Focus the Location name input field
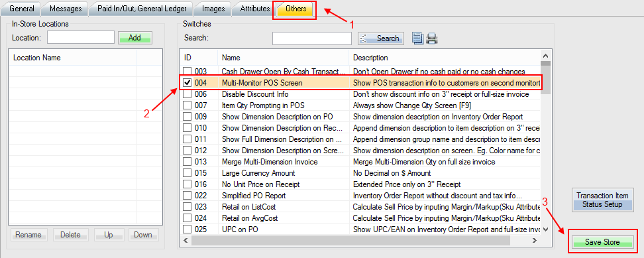Viewport: 644px width, 258px height. (x=81, y=37)
